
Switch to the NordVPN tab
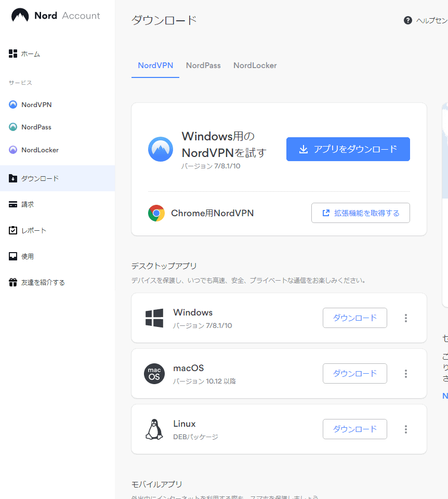tap(155, 65)
